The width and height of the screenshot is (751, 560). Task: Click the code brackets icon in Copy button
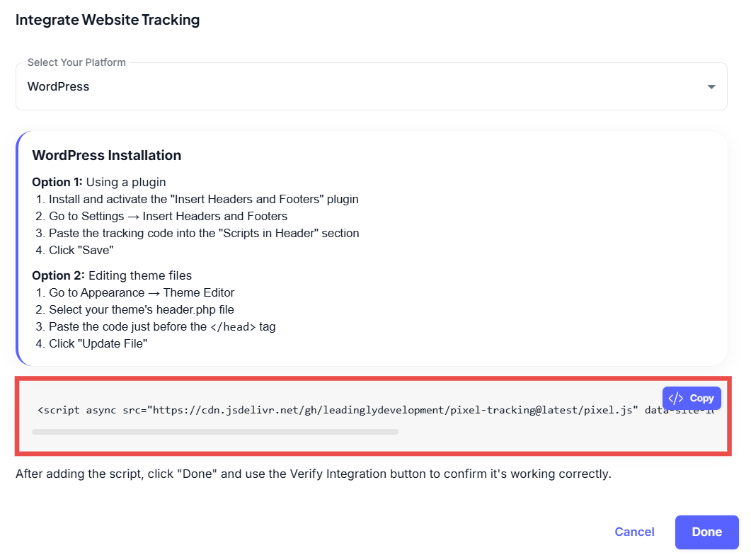[x=676, y=398]
